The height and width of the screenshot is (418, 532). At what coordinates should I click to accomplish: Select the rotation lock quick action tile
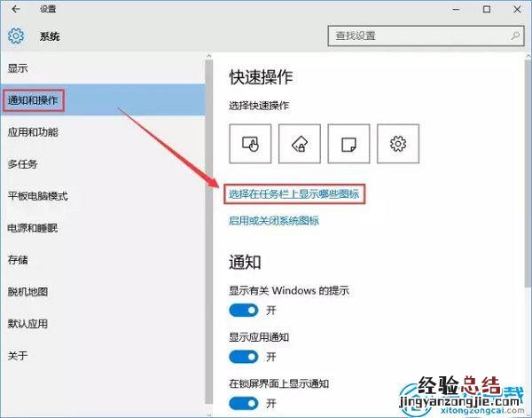pos(300,144)
